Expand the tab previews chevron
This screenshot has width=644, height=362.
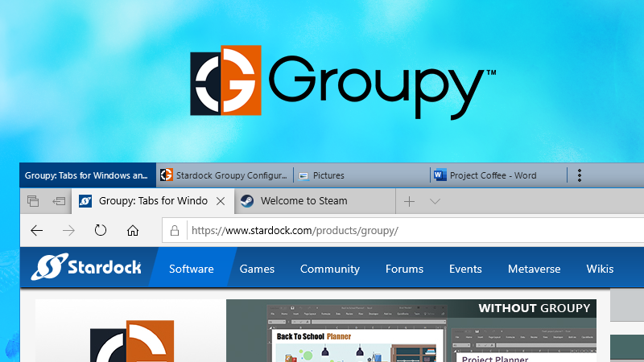point(435,201)
